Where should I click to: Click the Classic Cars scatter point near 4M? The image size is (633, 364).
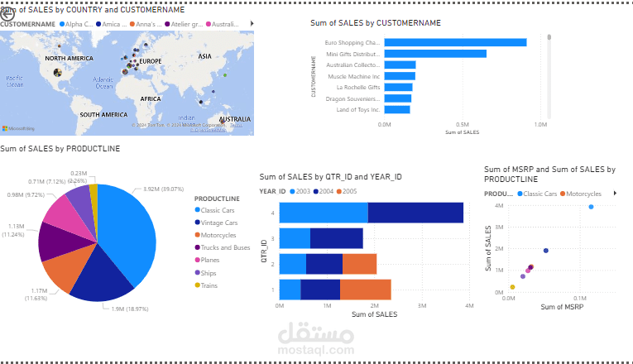point(591,207)
